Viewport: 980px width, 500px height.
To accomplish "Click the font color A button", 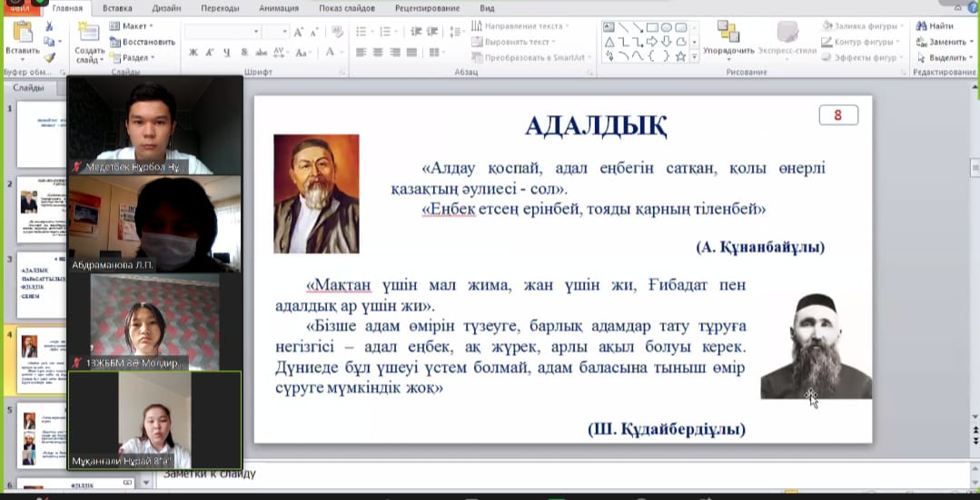I will [x=330, y=53].
